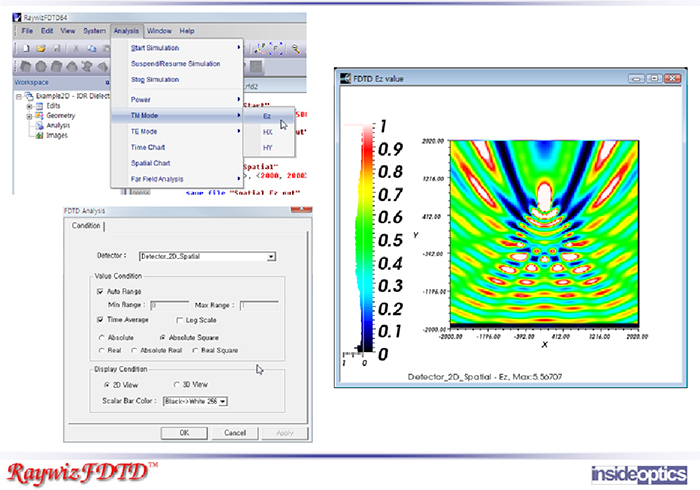
Task: Select HX in the TM Mode submenu
Action: [269, 132]
